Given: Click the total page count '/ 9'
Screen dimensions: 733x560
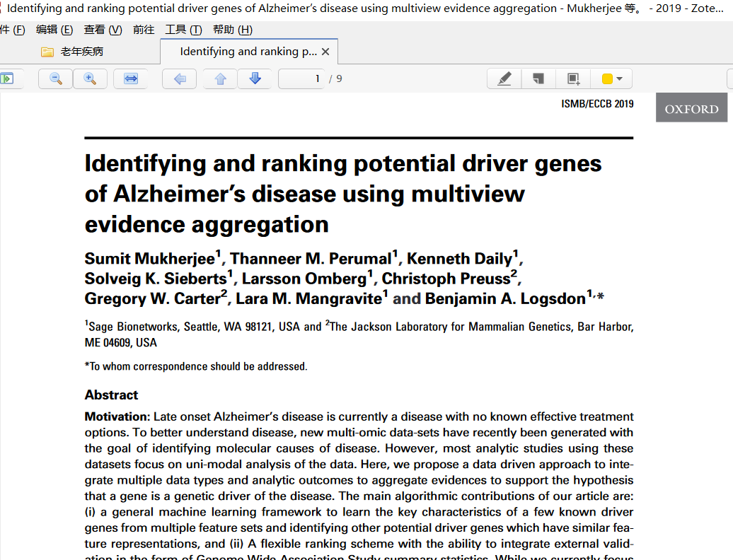Looking at the screenshot, I should (x=335, y=78).
